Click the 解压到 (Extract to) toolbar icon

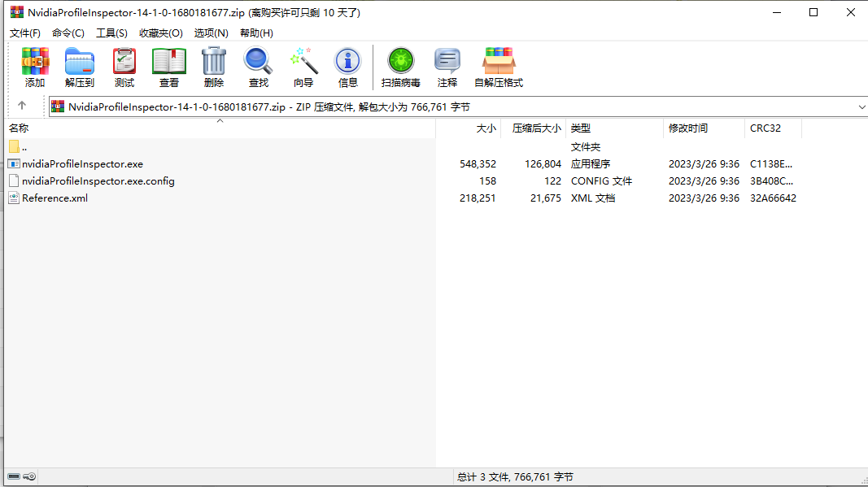click(80, 61)
